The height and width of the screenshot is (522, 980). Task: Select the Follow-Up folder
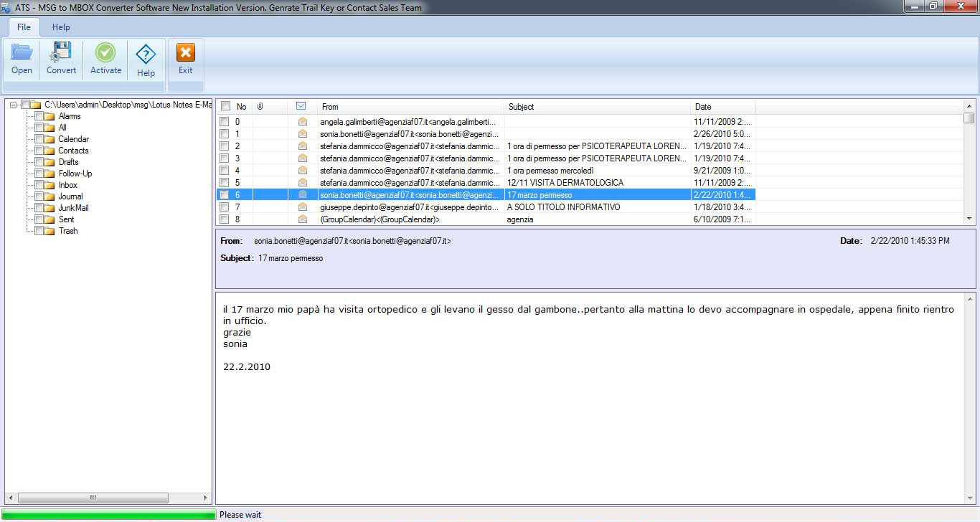click(75, 174)
